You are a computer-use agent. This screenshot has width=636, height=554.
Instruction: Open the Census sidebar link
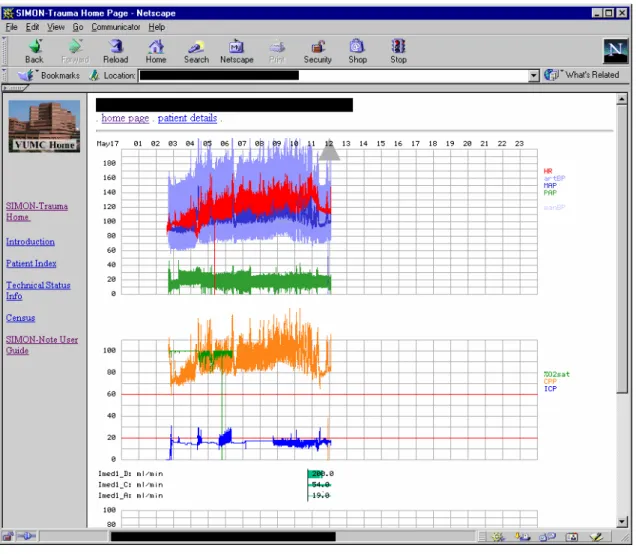click(20, 318)
